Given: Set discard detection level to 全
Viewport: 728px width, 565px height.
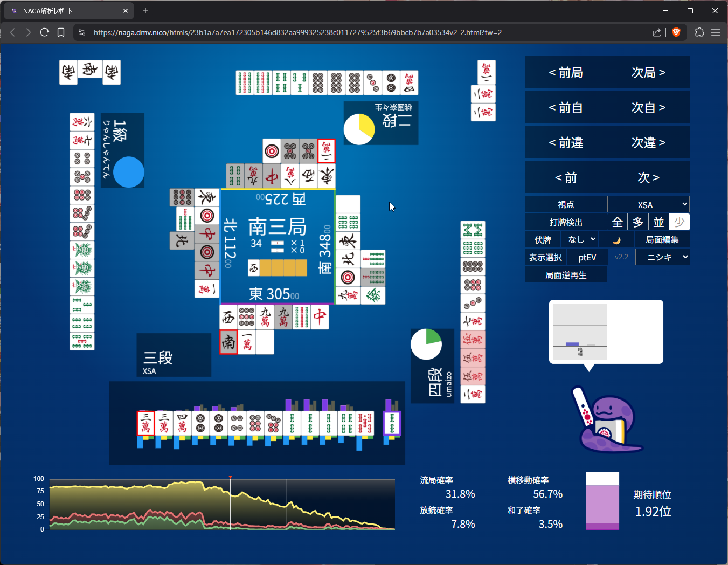Looking at the screenshot, I should coord(618,222).
